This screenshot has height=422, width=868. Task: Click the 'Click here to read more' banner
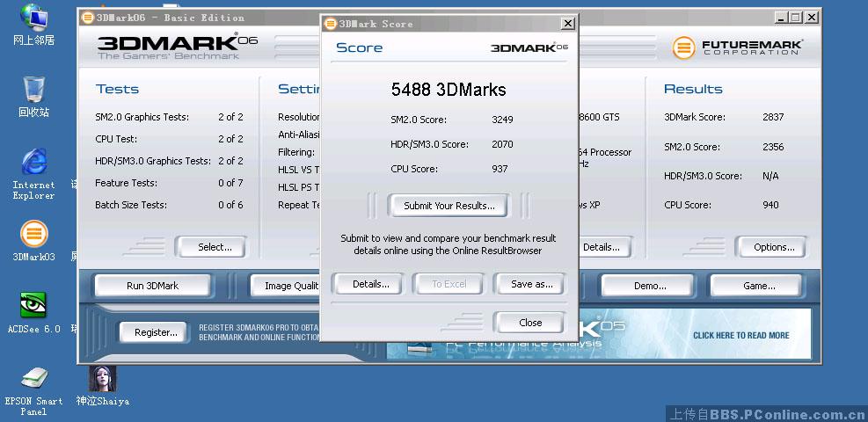tap(740, 335)
